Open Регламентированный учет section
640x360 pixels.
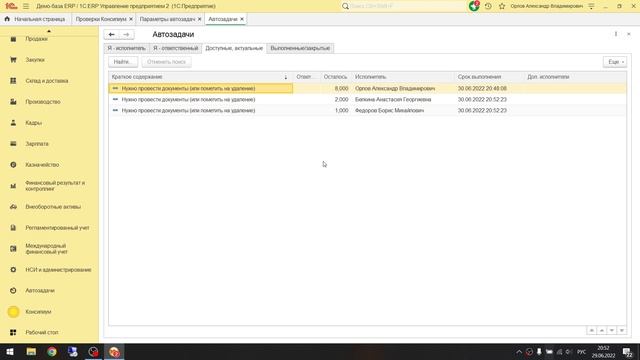57,228
